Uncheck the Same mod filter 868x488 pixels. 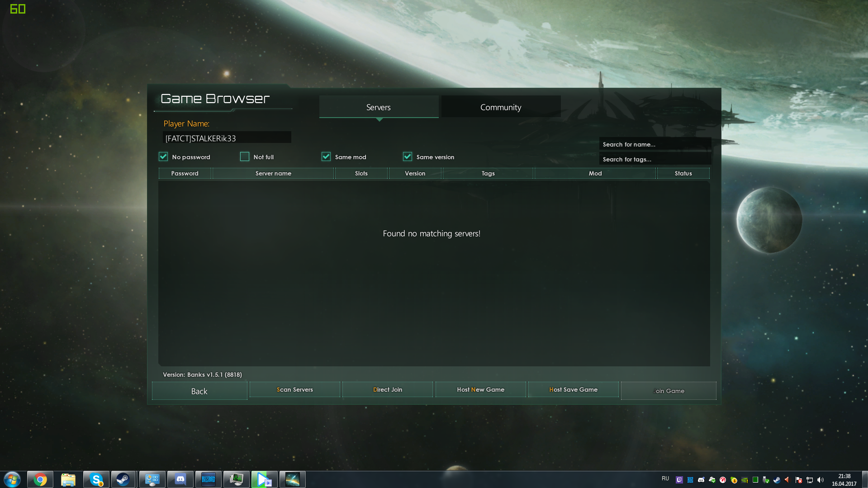click(x=326, y=156)
